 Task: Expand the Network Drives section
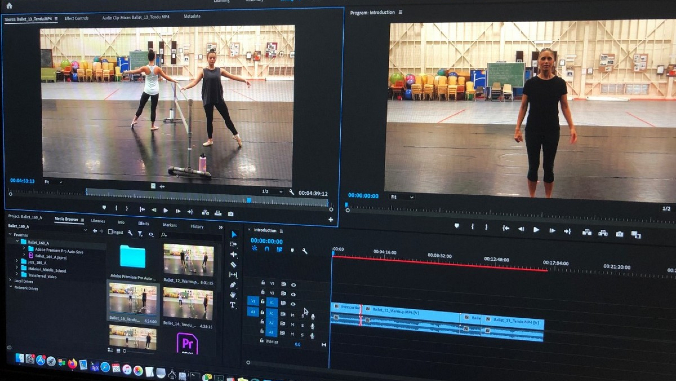click(x=11, y=288)
